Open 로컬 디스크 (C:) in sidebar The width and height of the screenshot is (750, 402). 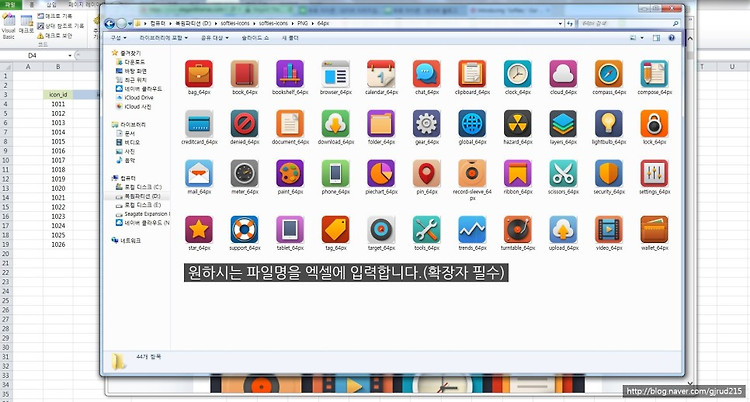coord(139,187)
